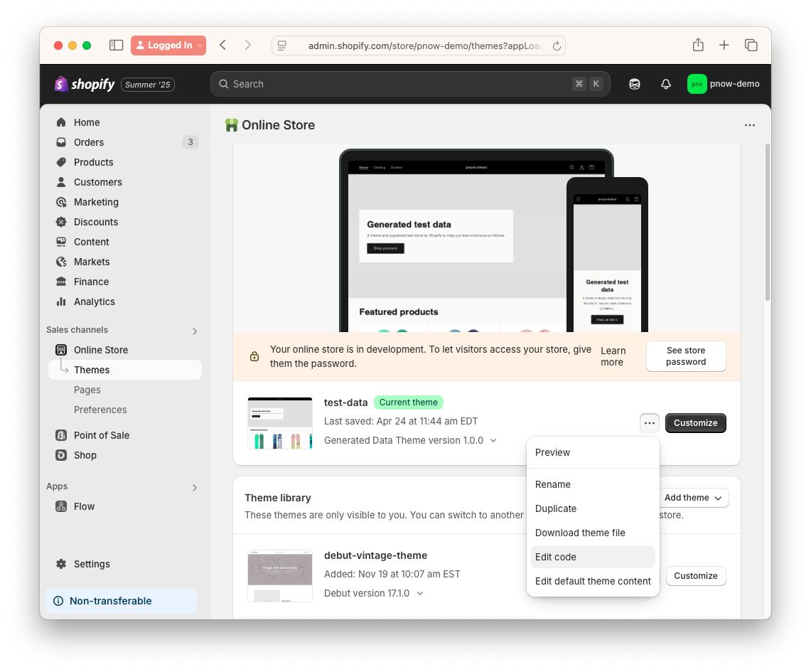811x672 pixels.
Task: Select Download theme file option
Action: [593, 533]
